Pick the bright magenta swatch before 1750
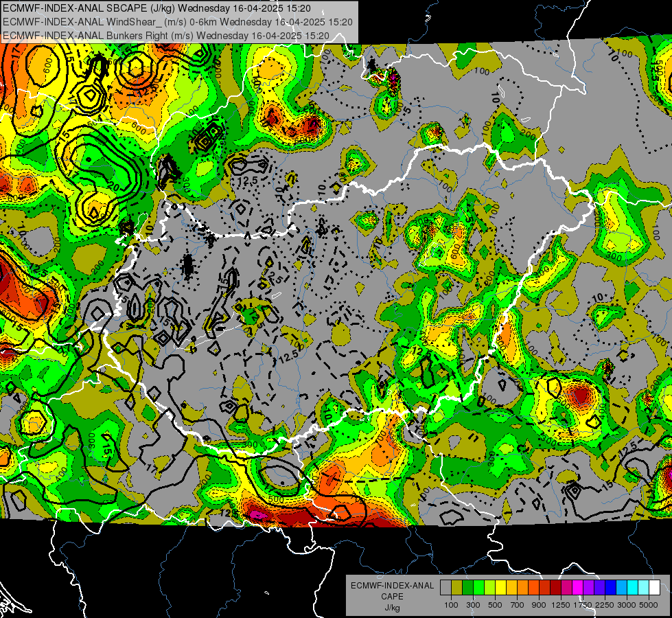Screen dimensions: 672x618 (x=578, y=588)
